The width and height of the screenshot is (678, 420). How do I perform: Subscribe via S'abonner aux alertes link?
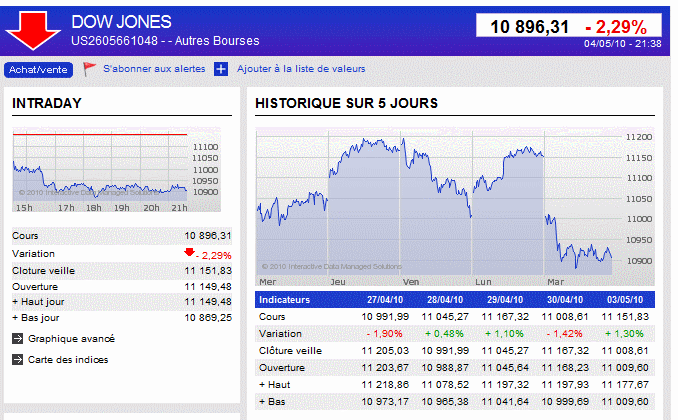154,69
